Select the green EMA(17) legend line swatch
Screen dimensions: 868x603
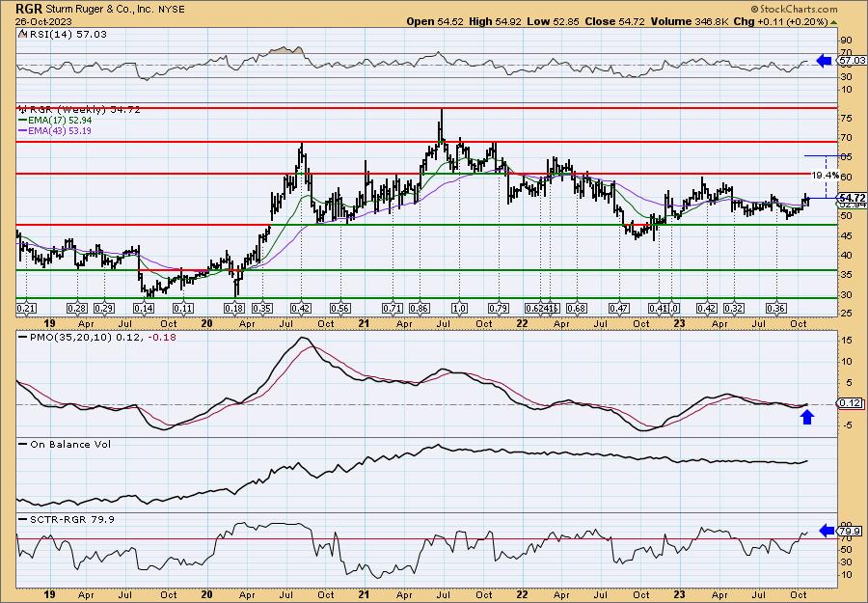[22, 121]
